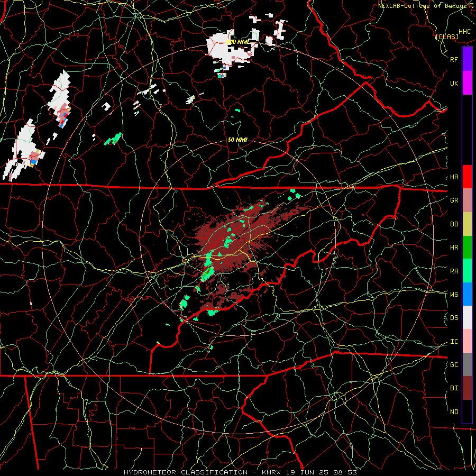Select the dark green HR legend swatch
Image resolution: width=476 pixels, height=476 pixels.
pyautogui.click(x=467, y=248)
